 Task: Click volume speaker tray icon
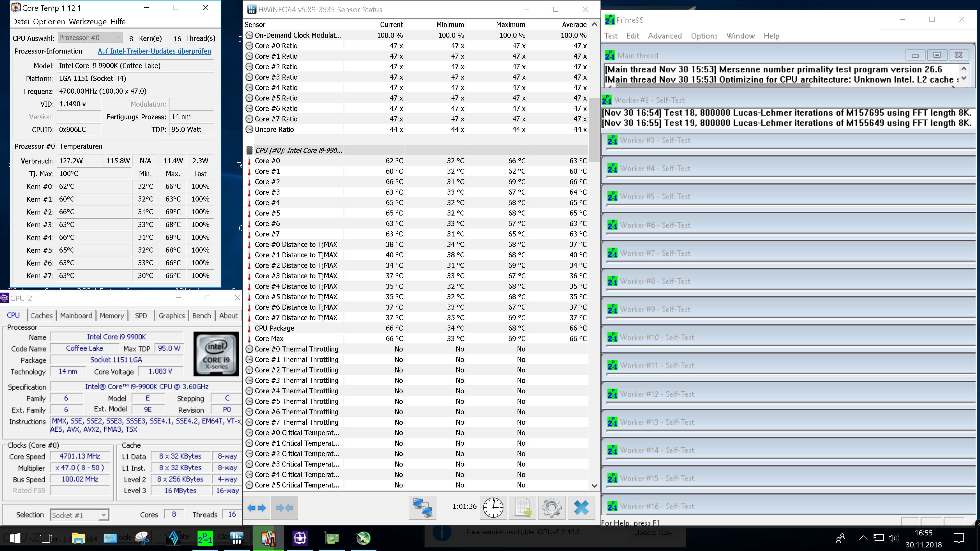893,538
